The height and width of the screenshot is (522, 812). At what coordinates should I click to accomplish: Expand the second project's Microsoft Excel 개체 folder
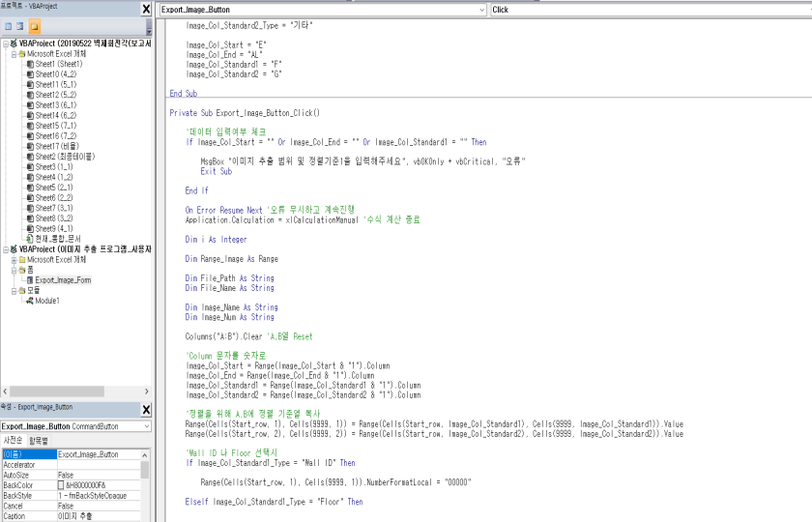[x=14, y=259]
